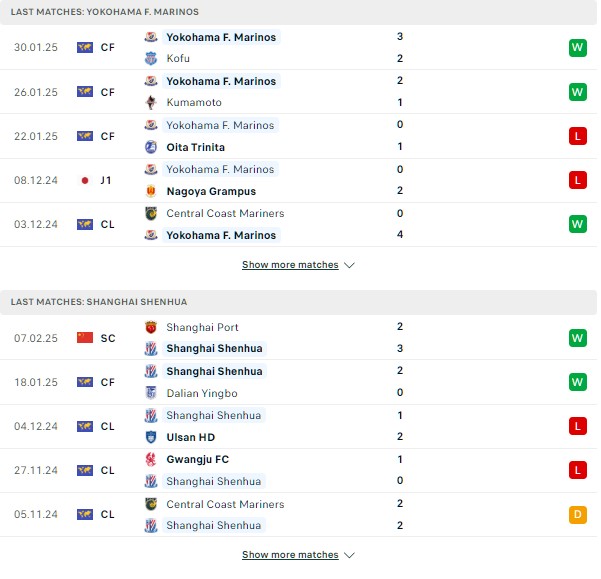Click the Dalian Yingbo crest icon
The image size is (601, 579).
[x=151, y=393]
